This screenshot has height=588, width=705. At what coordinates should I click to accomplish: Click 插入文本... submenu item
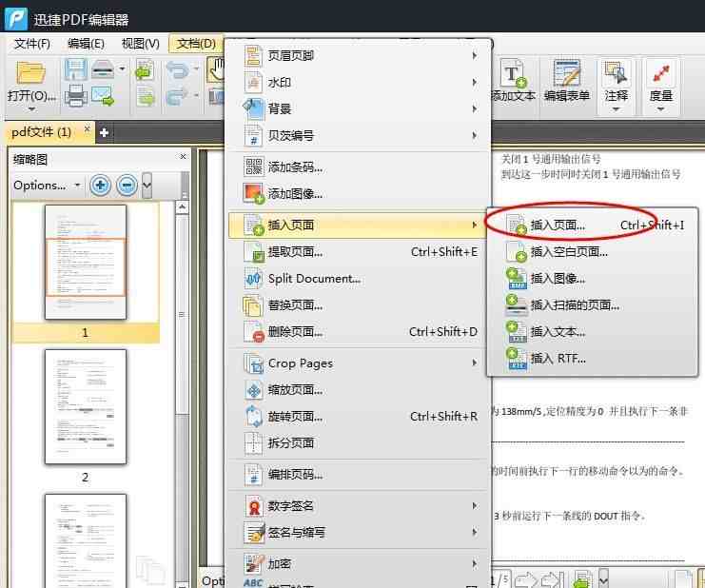594,332
